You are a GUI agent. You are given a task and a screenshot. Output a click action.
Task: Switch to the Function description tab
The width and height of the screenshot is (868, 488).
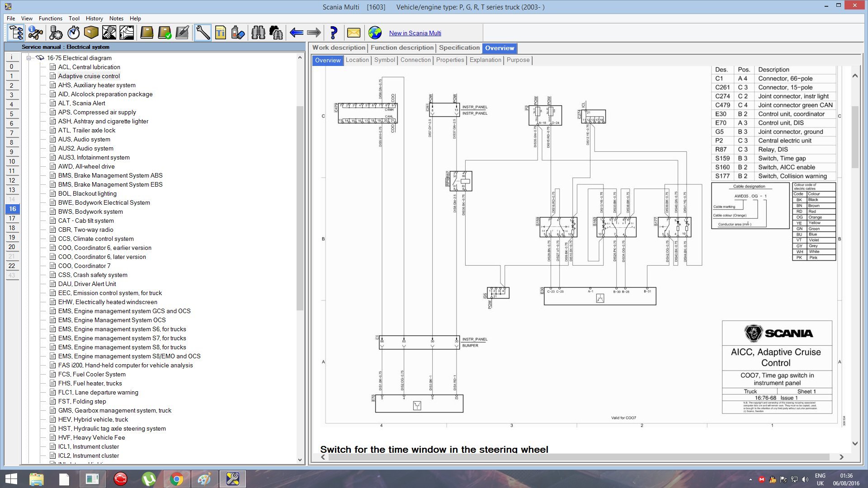(x=402, y=48)
